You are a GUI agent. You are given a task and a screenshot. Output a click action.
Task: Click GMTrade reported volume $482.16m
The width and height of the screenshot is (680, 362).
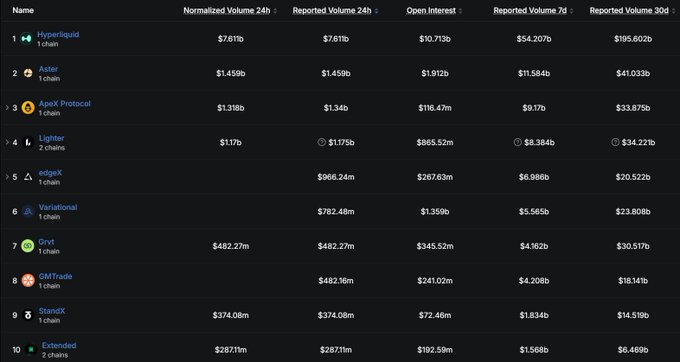click(336, 280)
